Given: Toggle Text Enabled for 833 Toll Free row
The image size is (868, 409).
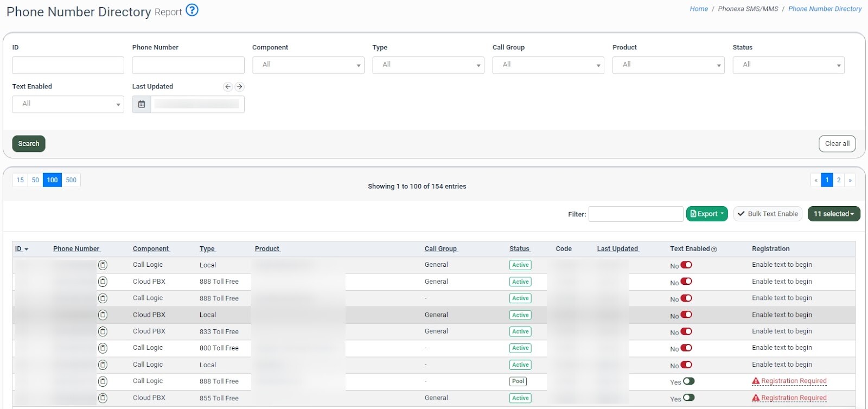Looking at the screenshot, I should [686, 331].
